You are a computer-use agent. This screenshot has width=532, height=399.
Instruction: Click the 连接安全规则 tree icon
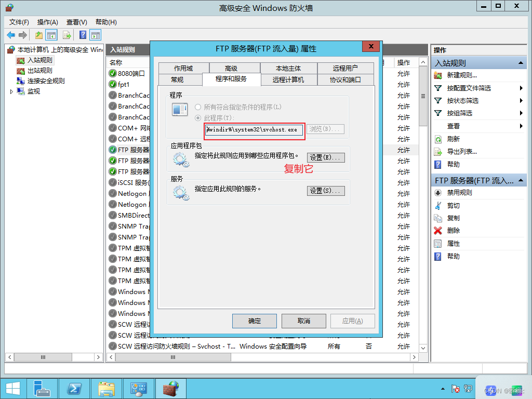(x=21, y=81)
